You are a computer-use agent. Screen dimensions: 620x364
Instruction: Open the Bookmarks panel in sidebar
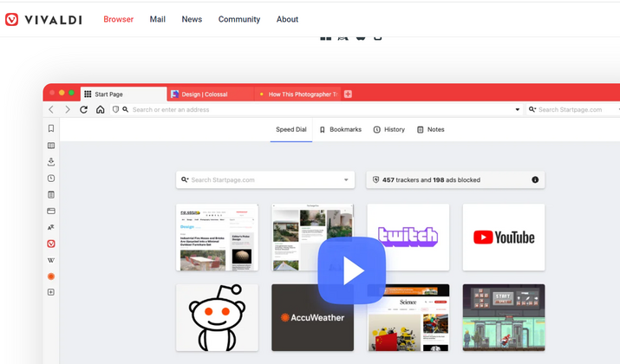point(51,128)
